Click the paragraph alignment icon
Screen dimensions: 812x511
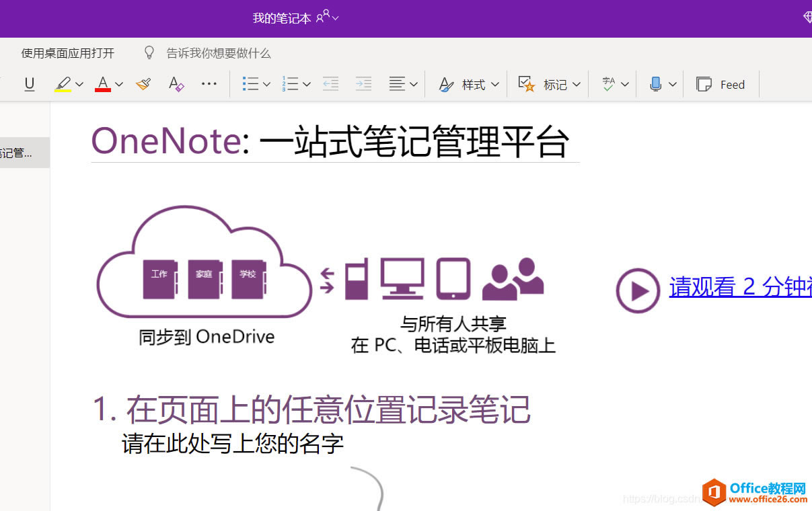point(397,84)
